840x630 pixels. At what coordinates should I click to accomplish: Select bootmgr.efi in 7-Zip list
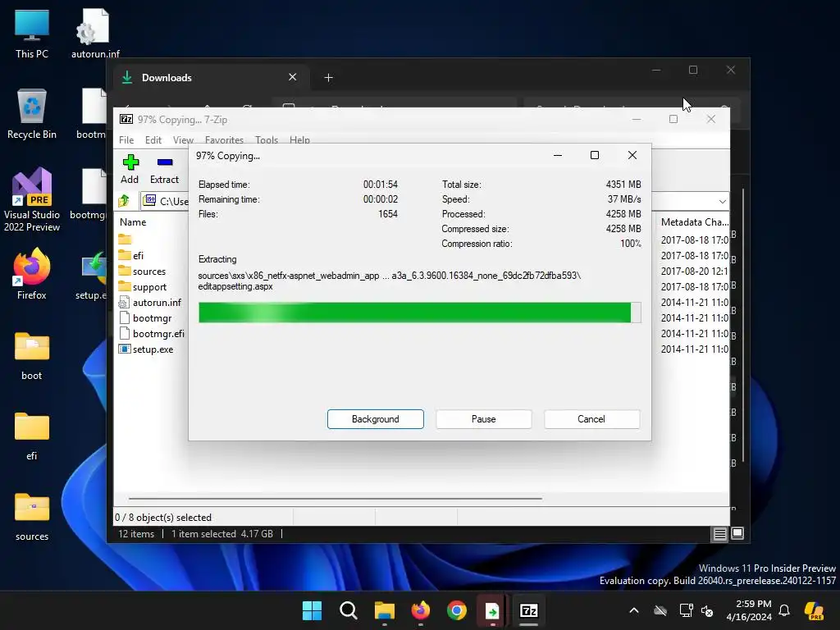[x=152, y=333]
